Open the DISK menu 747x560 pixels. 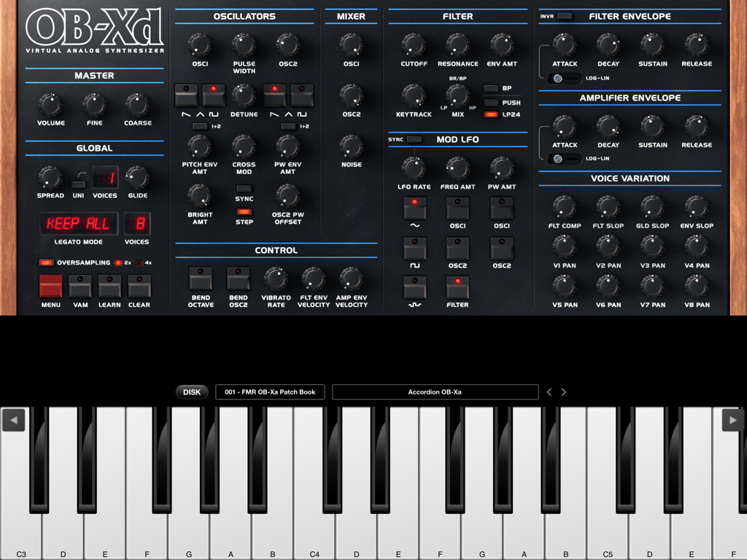pos(191,392)
